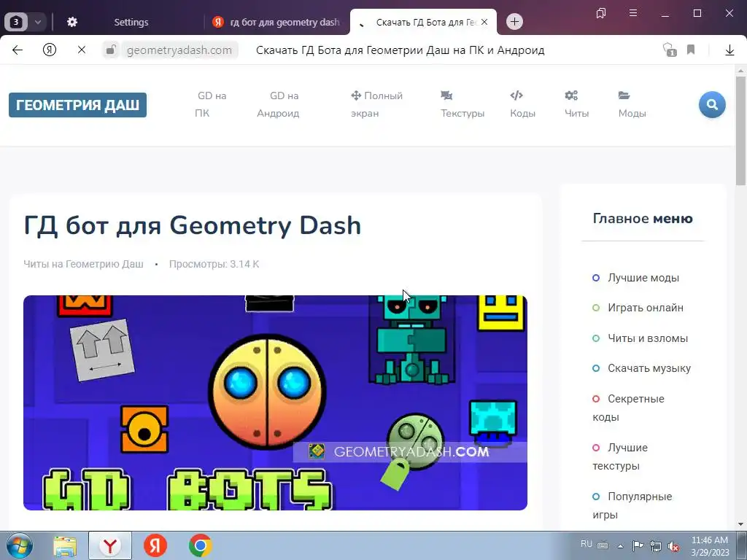Screen dimensions: 747x560
Task: Stop loading the page
Action: point(82,50)
